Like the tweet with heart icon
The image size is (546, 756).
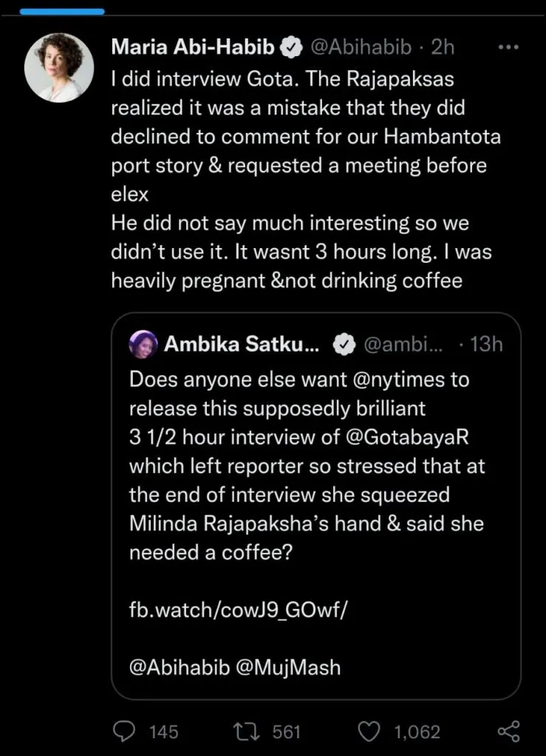pyautogui.click(x=369, y=731)
